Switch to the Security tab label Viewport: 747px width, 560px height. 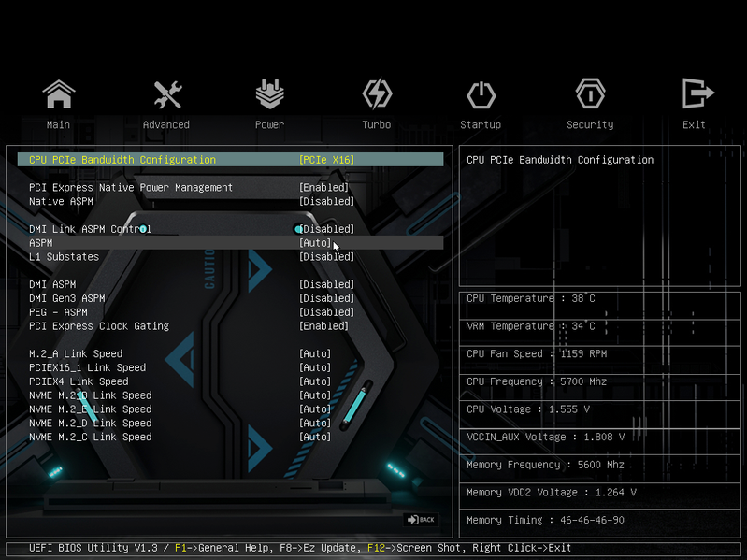(x=590, y=124)
